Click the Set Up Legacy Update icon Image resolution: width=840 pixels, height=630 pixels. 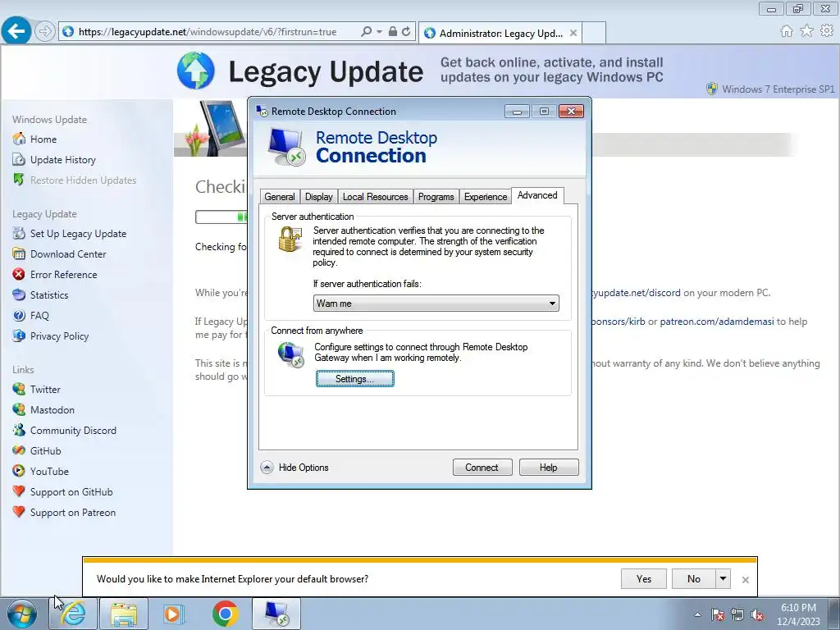[19, 233]
